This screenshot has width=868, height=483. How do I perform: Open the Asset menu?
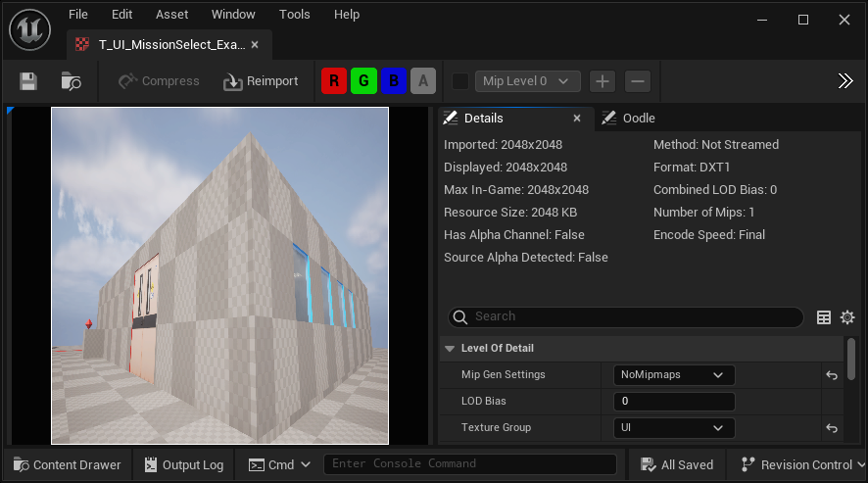pyautogui.click(x=172, y=15)
